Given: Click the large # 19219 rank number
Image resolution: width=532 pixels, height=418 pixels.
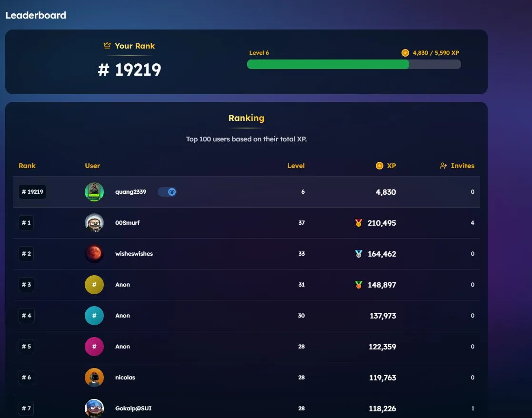Looking at the screenshot, I should [x=129, y=70].
